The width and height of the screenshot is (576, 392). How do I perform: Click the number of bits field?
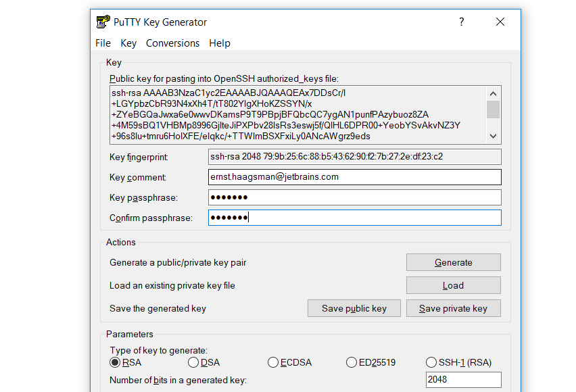click(464, 380)
